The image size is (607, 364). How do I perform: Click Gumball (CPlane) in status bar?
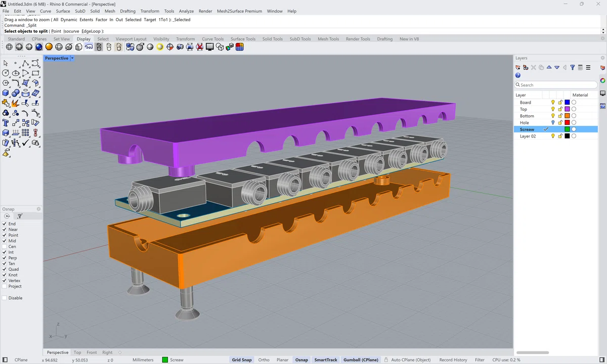[361, 360]
